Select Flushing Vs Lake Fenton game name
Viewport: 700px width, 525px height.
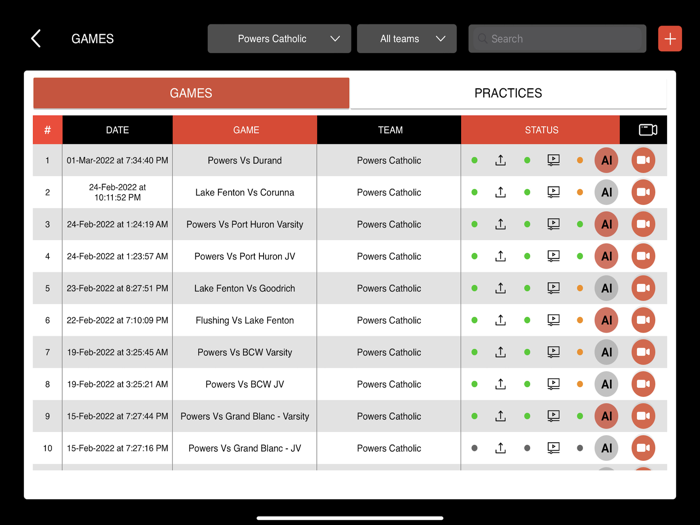pyautogui.click(x=245, y=320)
